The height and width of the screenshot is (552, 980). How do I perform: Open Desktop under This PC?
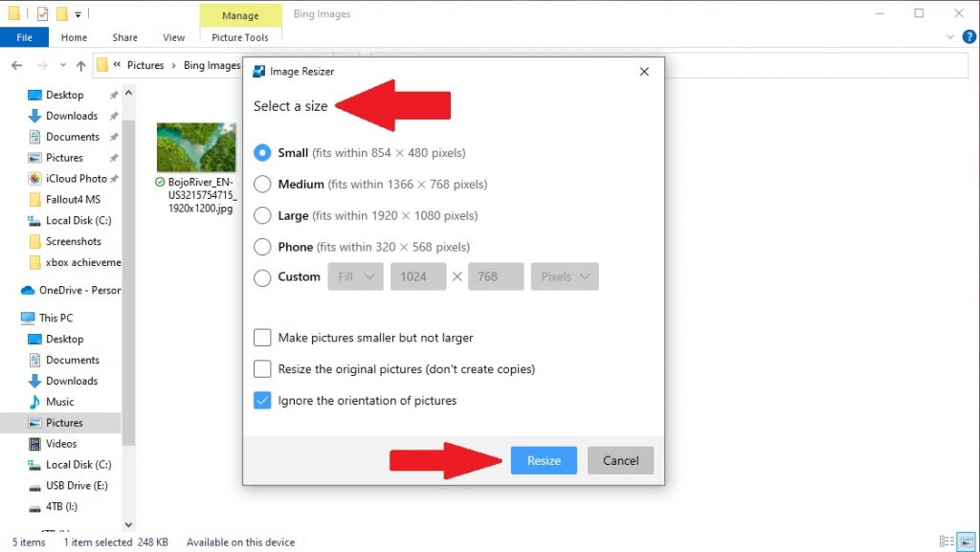pos(64,339)
